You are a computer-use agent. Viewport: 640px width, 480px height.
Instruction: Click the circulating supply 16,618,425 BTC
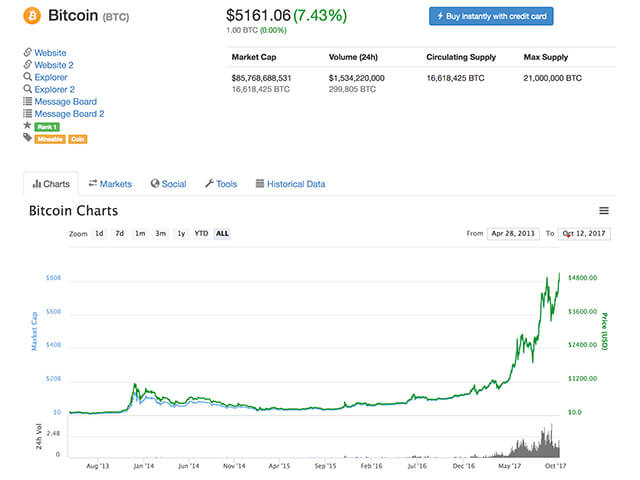[x=456, y=78]
